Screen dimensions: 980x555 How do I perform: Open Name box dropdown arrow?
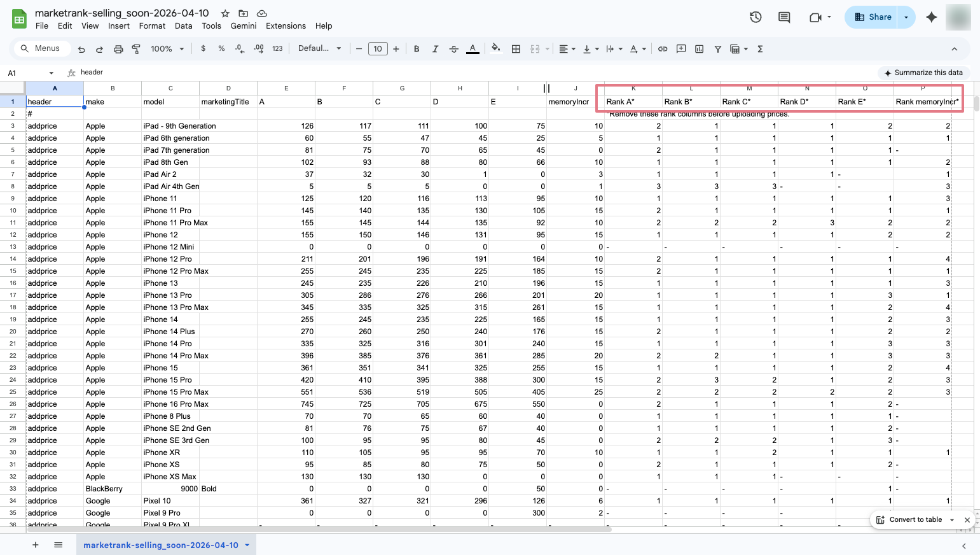52,73
